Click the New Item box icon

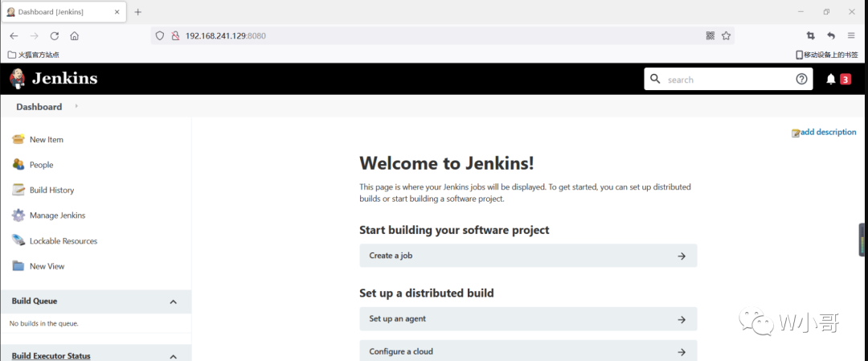pos(18,140)
